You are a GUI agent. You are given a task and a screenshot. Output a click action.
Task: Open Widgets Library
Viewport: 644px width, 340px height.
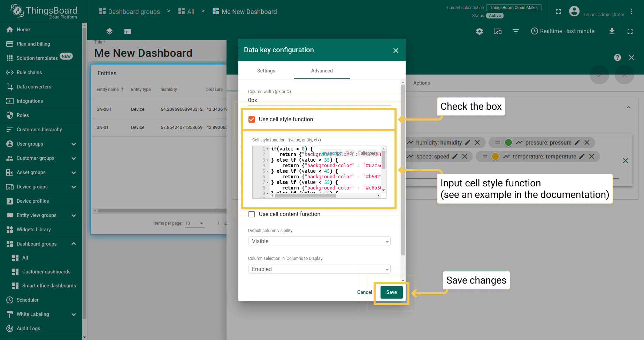[x=41, y=230]
